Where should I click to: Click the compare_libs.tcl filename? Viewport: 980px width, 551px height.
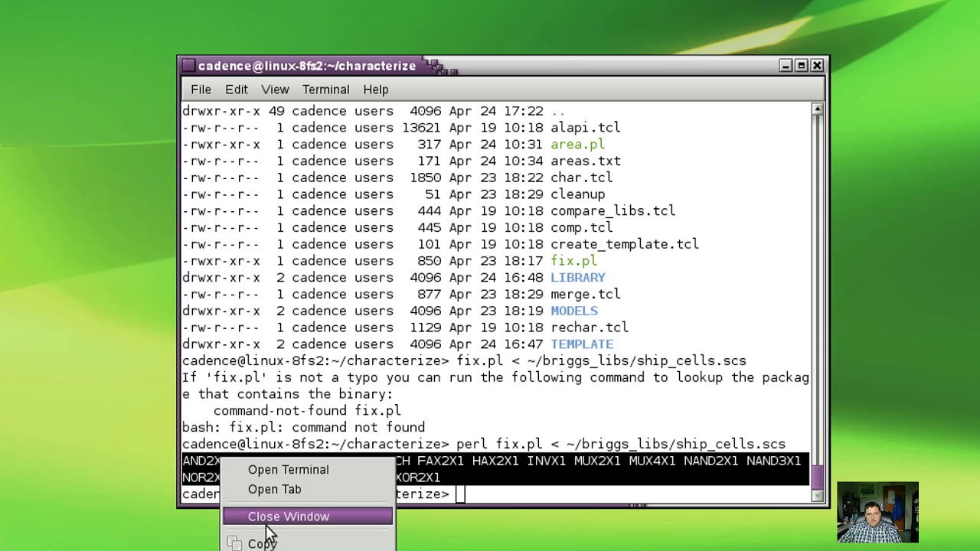pyautogui.click(x=613, y=211)
